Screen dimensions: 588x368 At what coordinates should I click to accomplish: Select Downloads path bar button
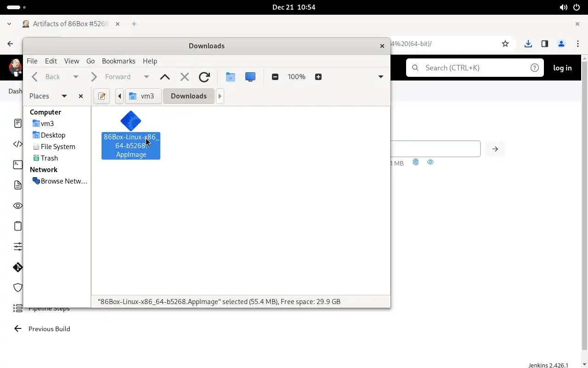pos(189,96)
